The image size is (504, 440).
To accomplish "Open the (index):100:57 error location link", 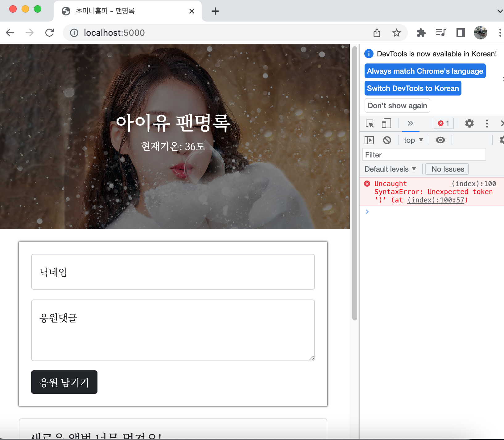I will click(x=436, y=200).
